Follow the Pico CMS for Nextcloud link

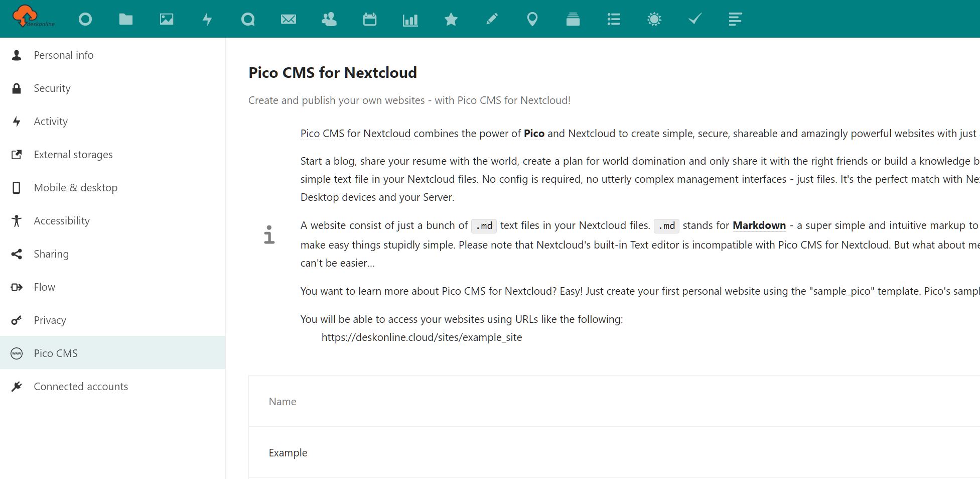[x=355, y=134]
